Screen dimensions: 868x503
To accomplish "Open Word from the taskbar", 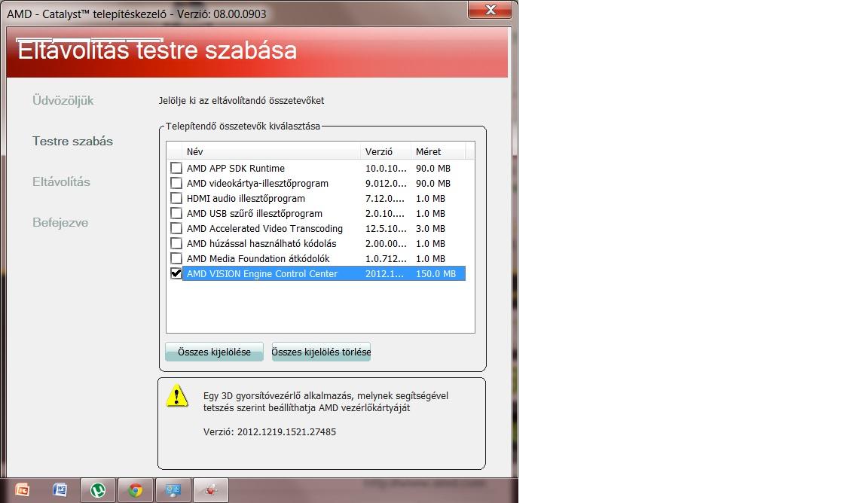I will tap(60, 490).
